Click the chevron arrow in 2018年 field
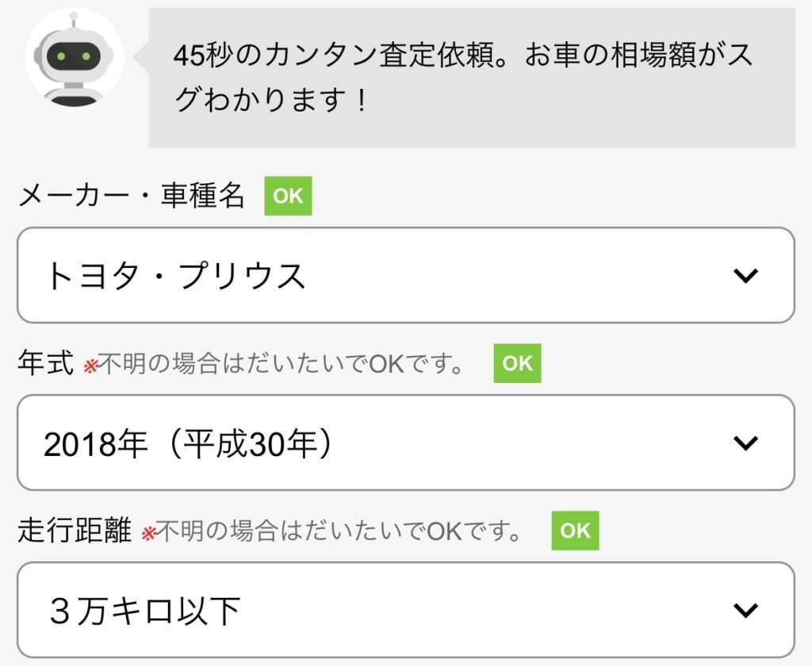812x666 pixels. [x=745, y=442]
